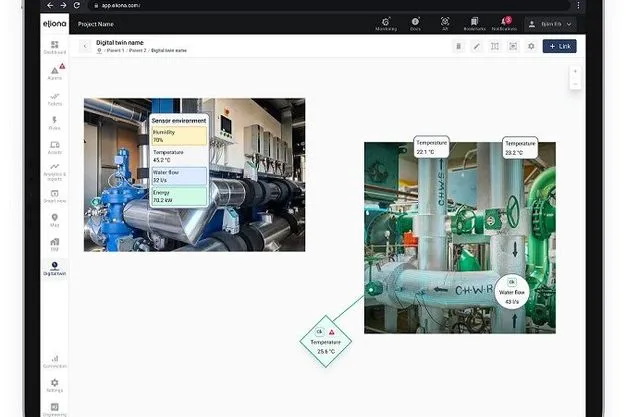Viewport: 626px width, 417px height.
Task: Delete digital twin with trash icon
Action: click(459, 46)
